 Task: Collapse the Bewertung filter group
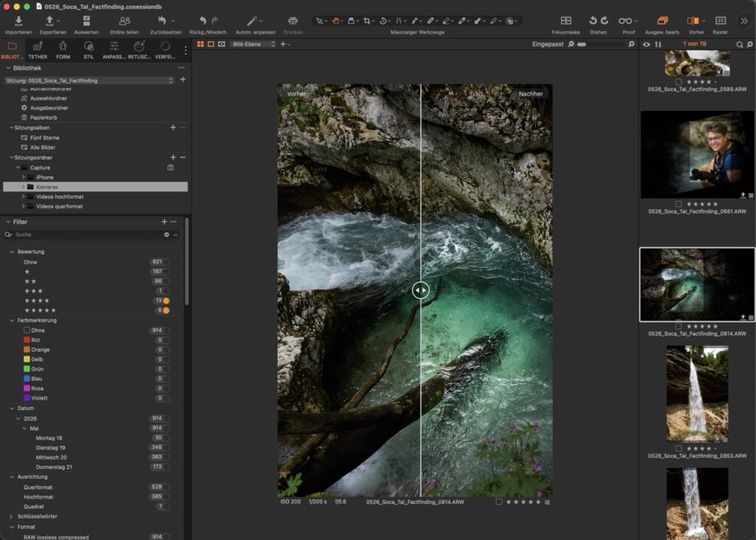pyautogui.click(x=12, y=252)
